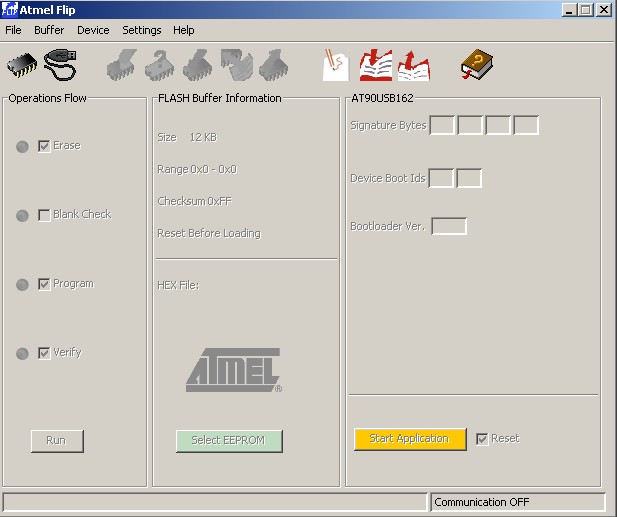
Task: Click the first Device Boot Ids field
Action: (x=441, y=178)
